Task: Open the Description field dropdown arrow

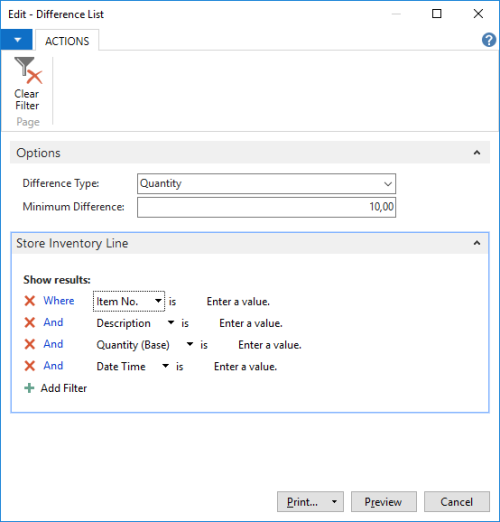Action: tap(171, 322)
